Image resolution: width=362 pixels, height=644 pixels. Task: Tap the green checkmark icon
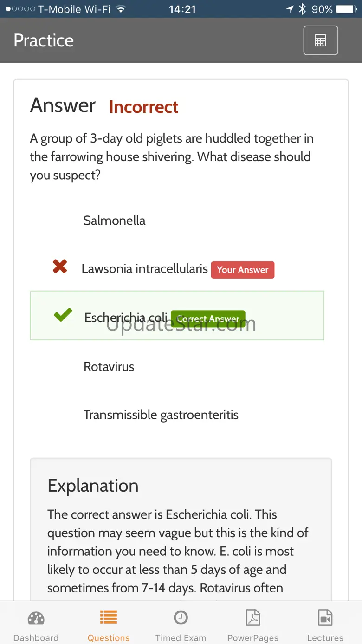click(63, 315)
